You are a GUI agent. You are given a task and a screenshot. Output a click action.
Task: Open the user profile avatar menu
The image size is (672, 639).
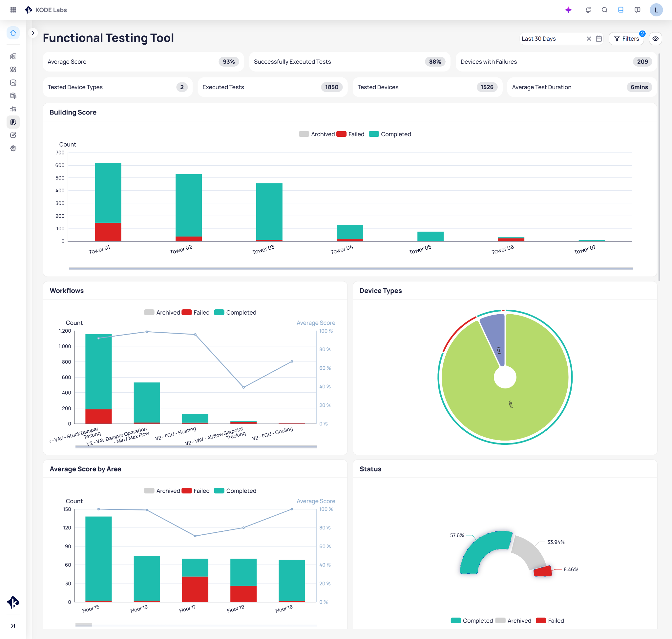(656, 10)
